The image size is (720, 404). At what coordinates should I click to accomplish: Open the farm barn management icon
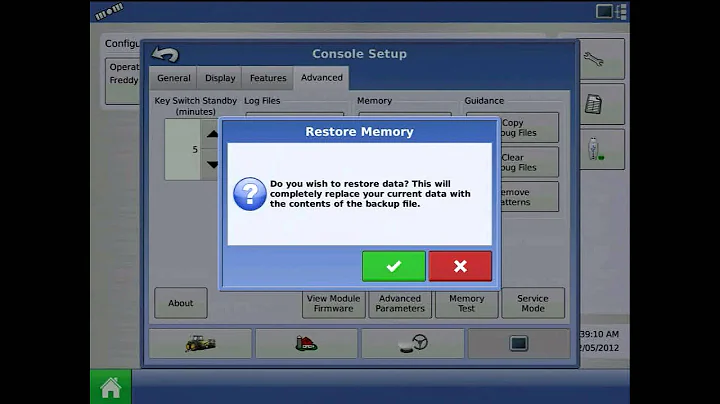click(306, 343)
